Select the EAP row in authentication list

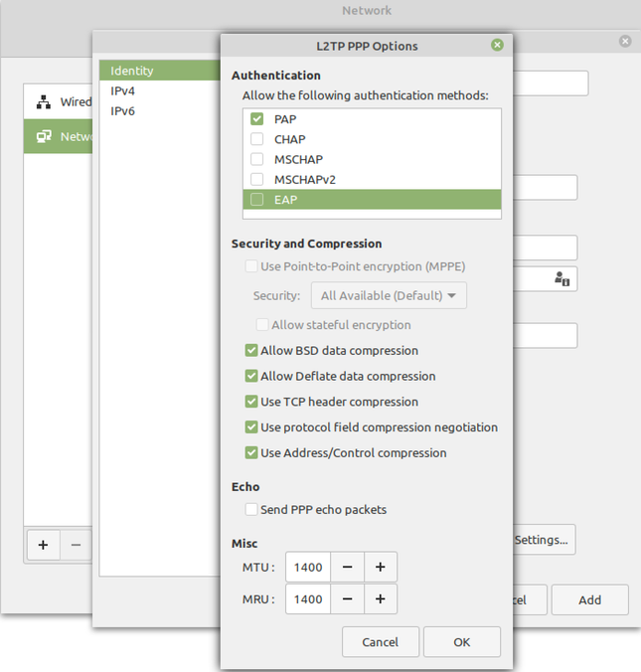coord(372,200)
